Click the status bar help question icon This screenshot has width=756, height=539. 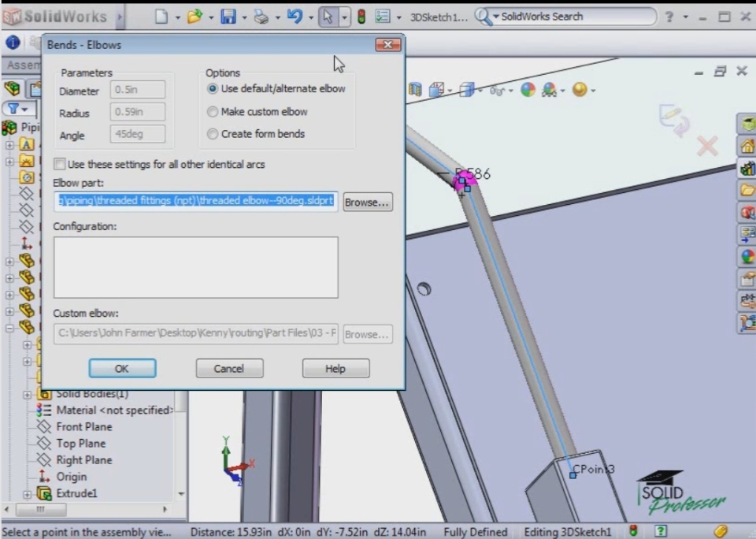click(661, 531)
